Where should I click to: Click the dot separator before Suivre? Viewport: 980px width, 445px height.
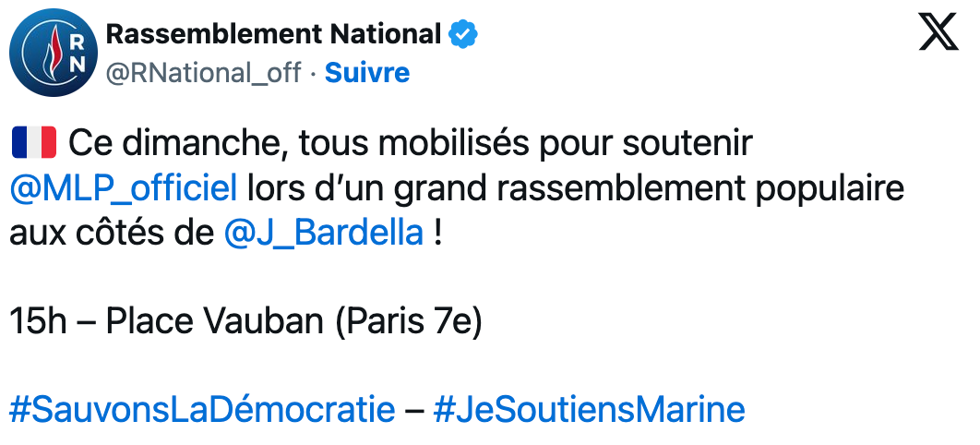314,74
